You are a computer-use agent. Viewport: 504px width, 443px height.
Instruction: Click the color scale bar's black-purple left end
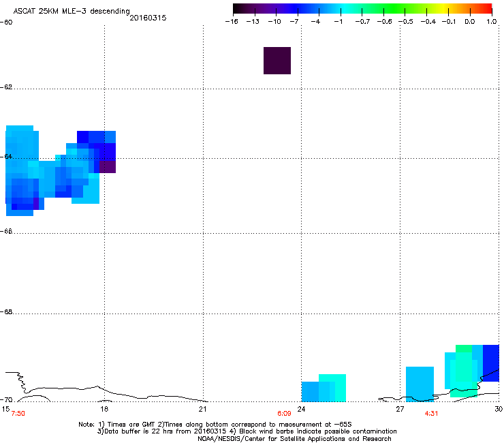240,9
